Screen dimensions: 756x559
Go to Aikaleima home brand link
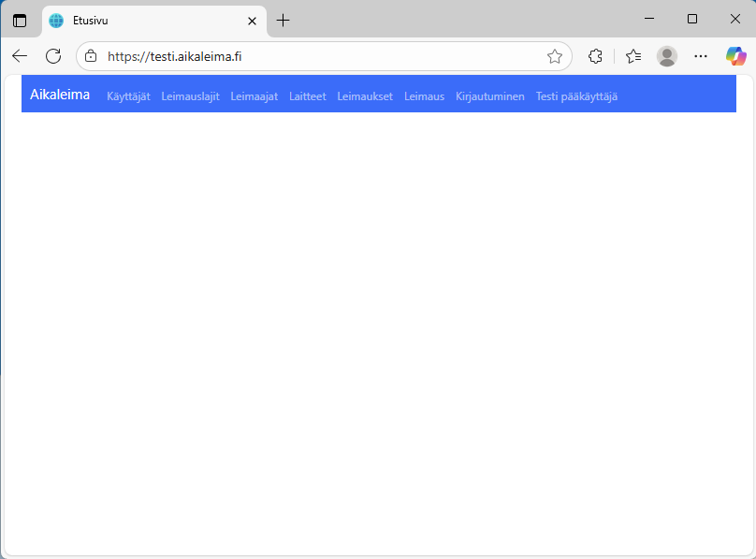[60, 95]
